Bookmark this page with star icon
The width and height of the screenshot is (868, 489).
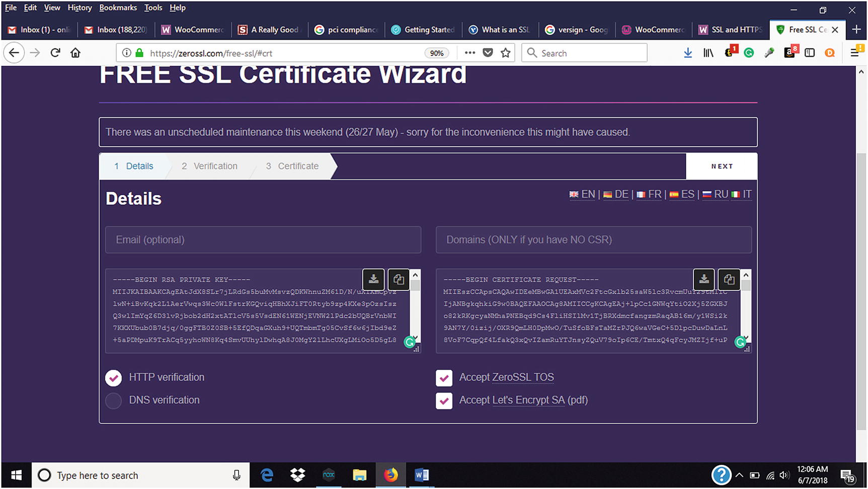(x=506, y=53)
